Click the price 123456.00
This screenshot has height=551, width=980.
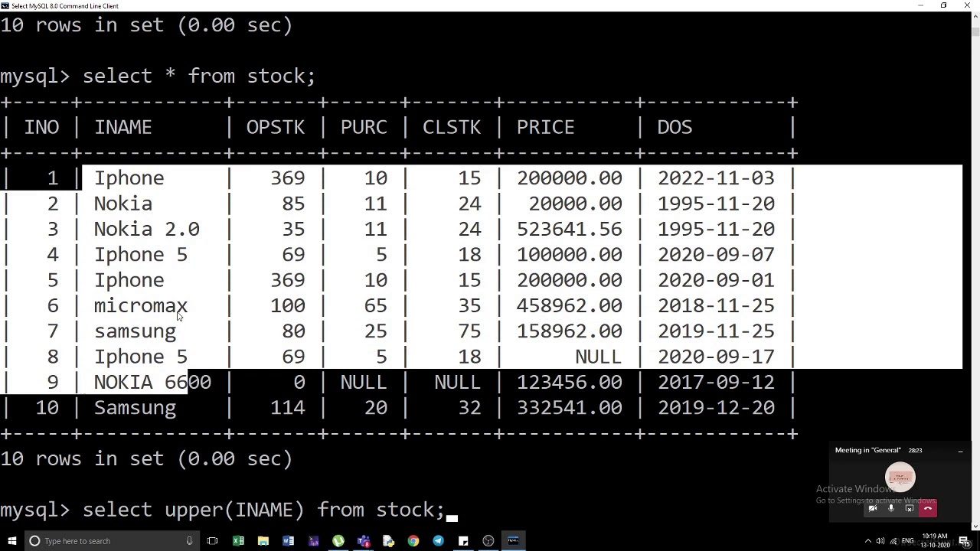(x=569, y=382)
